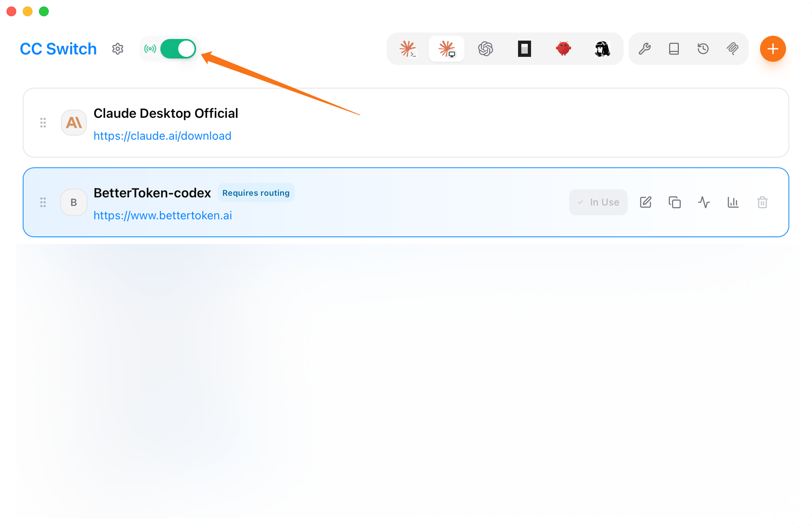Switch to the OpenAI Codex tab

486,49
